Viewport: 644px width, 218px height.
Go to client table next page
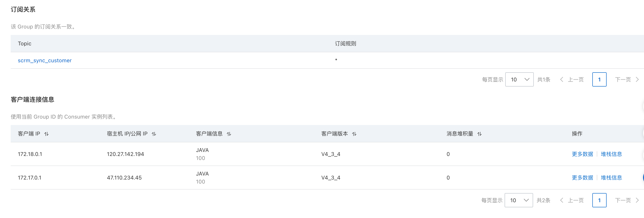pos(627,200)
